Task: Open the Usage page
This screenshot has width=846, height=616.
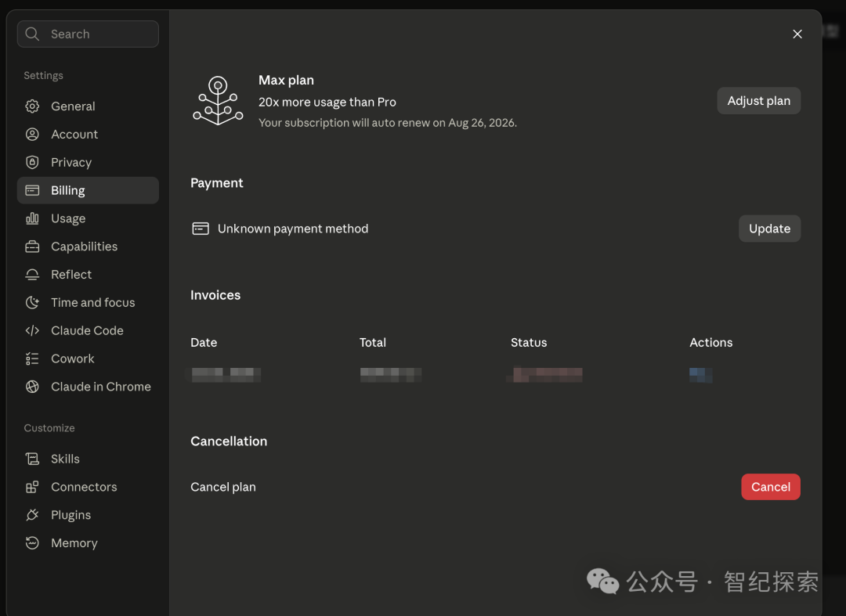Action: tap(88, 218)
